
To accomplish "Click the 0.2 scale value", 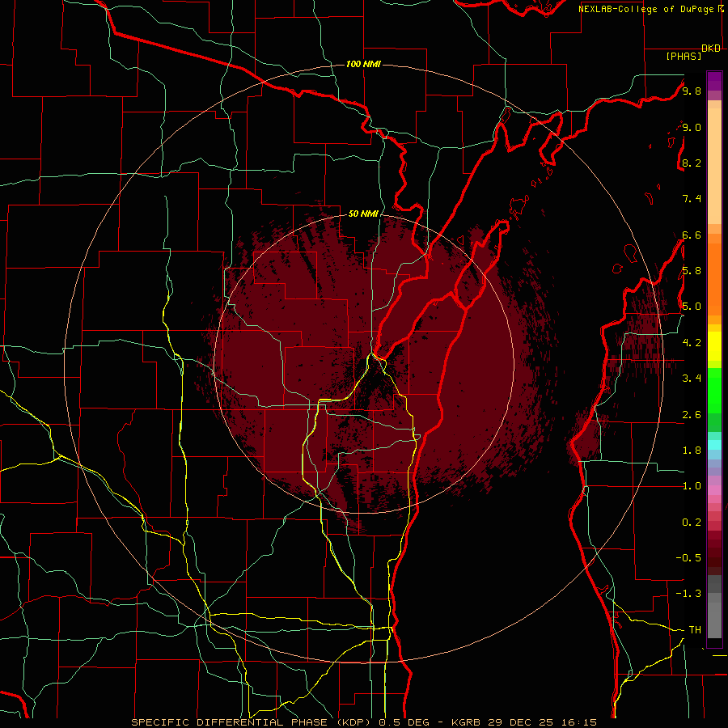I will coord(692,523).
